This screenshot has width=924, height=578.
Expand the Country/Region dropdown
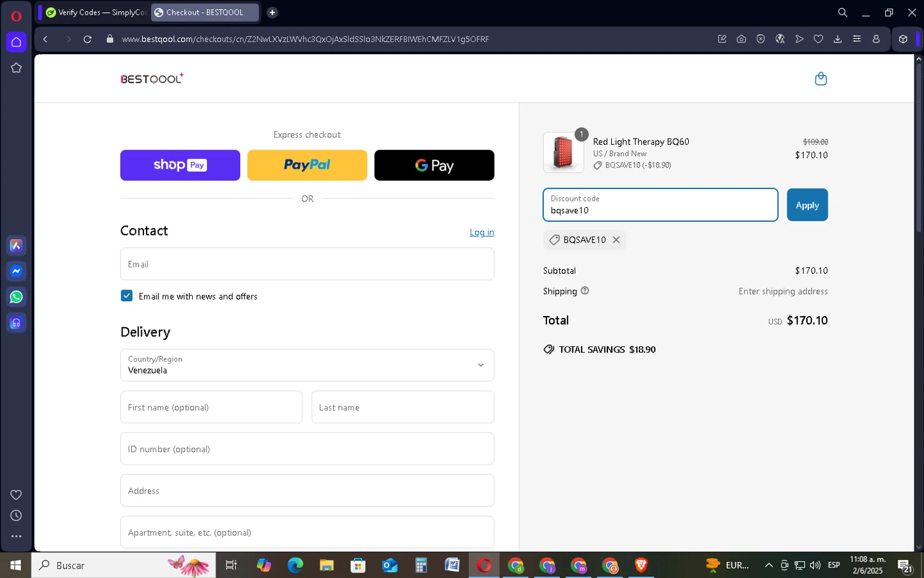(307, 365)
